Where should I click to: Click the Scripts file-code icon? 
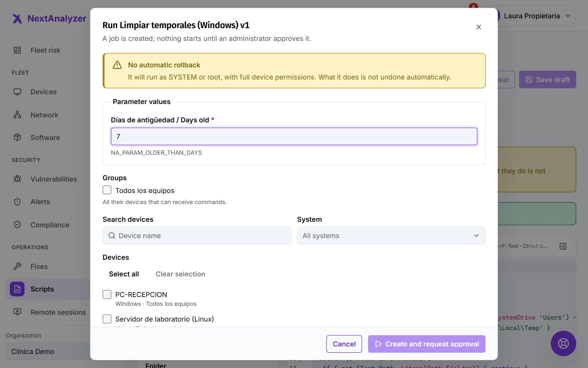tap(17, 289)
